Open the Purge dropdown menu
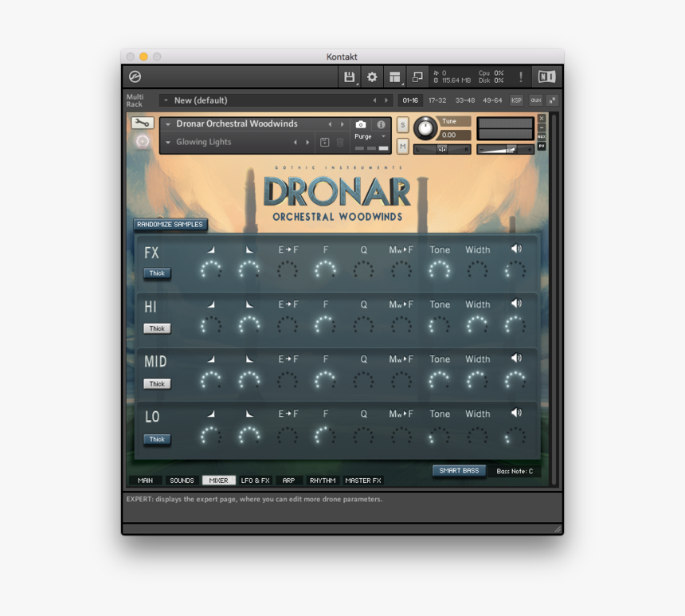 coord(370,137)
